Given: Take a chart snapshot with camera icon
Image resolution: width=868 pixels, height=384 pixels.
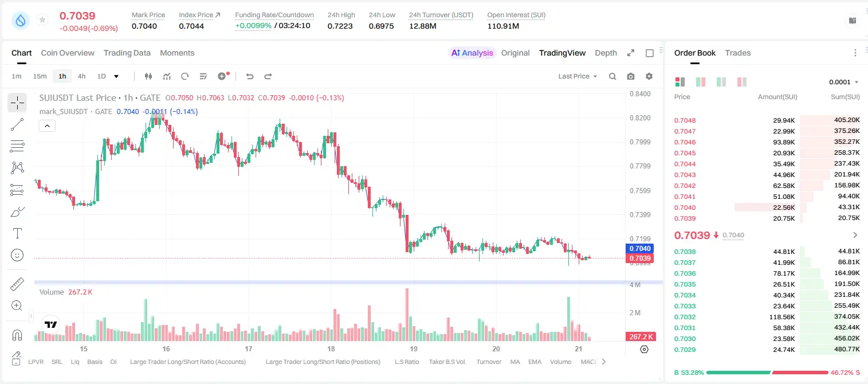Looking at the screenshot, I should (631, 76).
